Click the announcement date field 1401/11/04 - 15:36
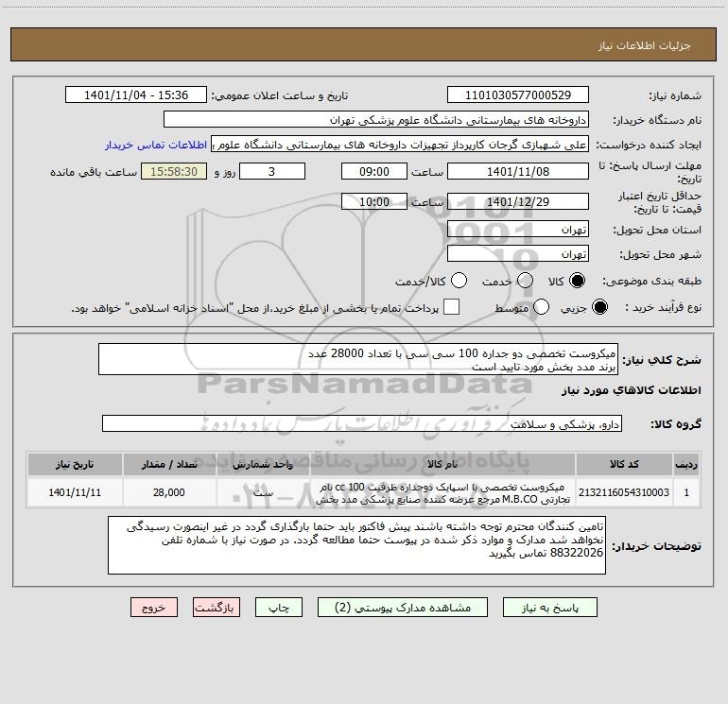 pyautogui.click(x=136, y=95)
